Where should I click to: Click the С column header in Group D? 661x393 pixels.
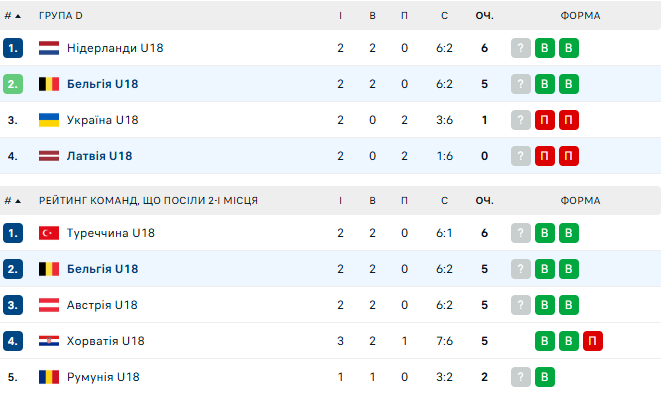(x=444, y=16)
